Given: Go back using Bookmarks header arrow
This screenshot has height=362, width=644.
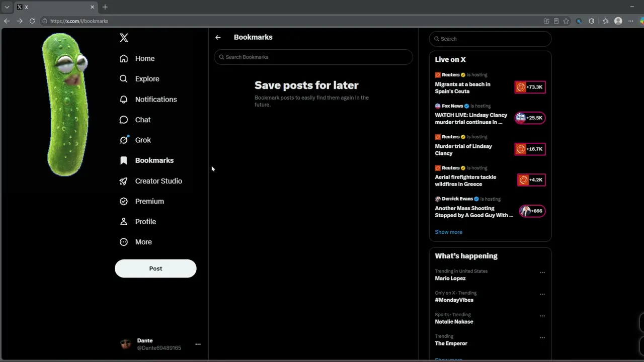Looking at the screenshot, I should [x=218, y=37].
